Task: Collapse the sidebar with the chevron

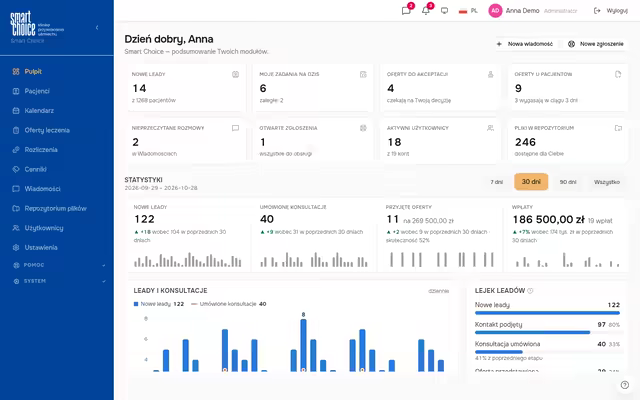Action: click(x=97, y=28)
